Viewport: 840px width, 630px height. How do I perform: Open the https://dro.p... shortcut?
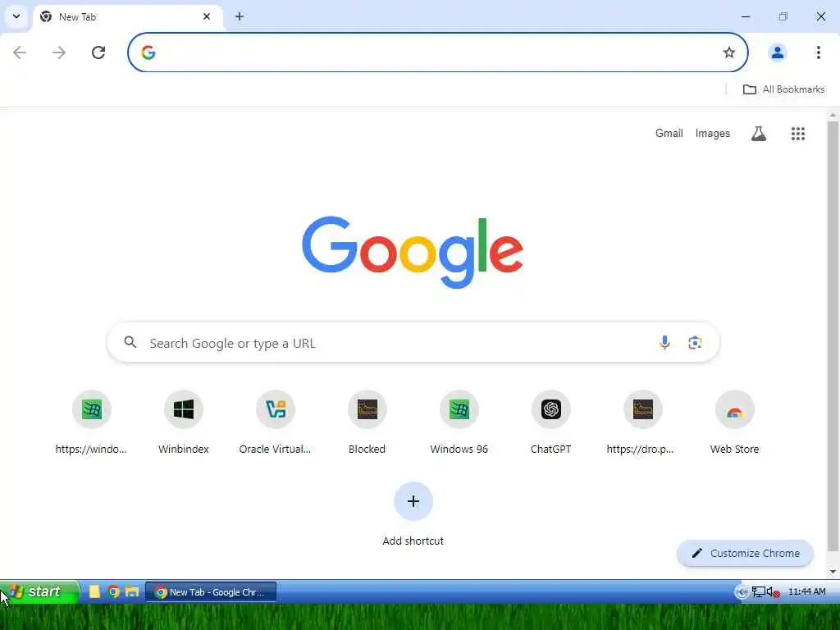tap(643, 422)
